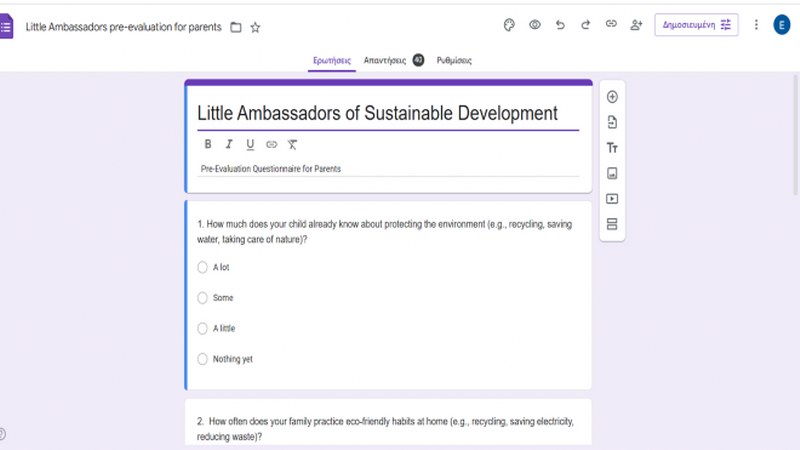
Task: Open the customize theme palette icon
Action: pos(508,25)
